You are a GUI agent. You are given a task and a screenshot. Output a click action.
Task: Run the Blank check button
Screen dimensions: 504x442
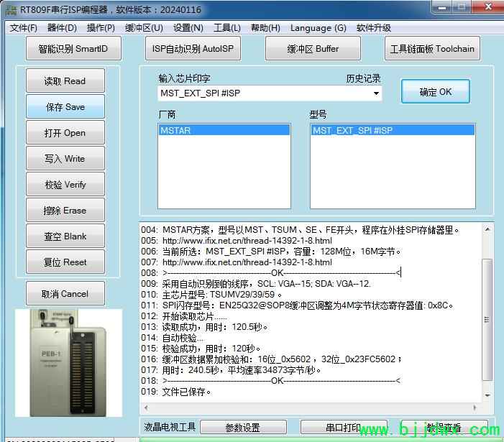click(65, 236)
